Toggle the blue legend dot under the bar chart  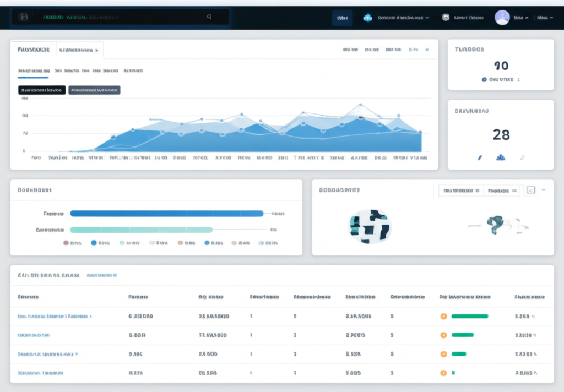point(93,242)
